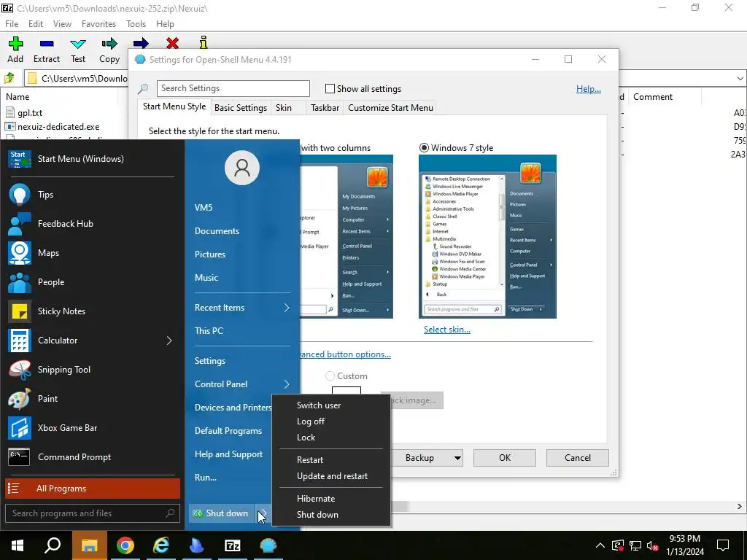Open Tips from the start menu

93,194
